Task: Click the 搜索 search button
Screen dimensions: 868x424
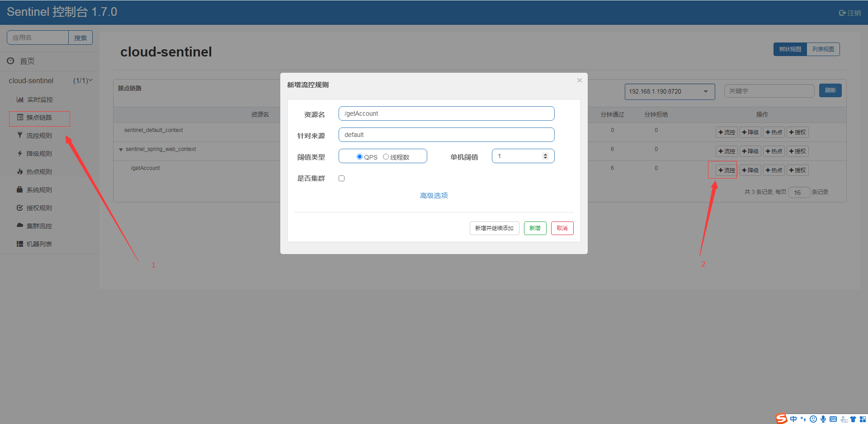Action: 80,38
